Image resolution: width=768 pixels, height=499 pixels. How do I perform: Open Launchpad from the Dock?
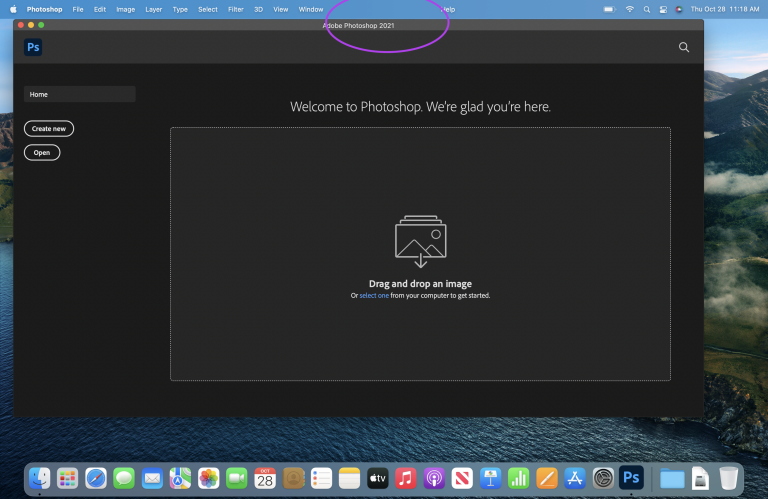[67, 478]
